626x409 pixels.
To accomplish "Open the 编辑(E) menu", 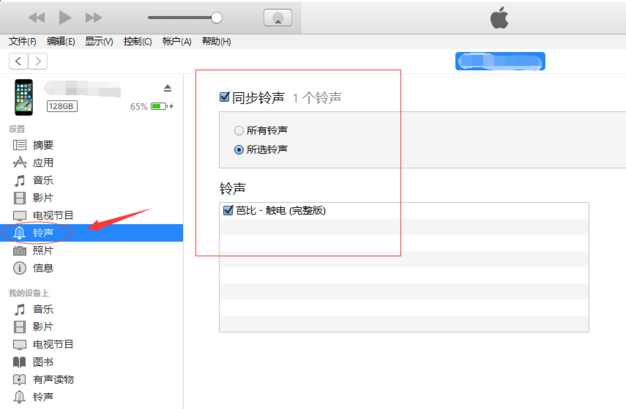I will coord(61,41).
